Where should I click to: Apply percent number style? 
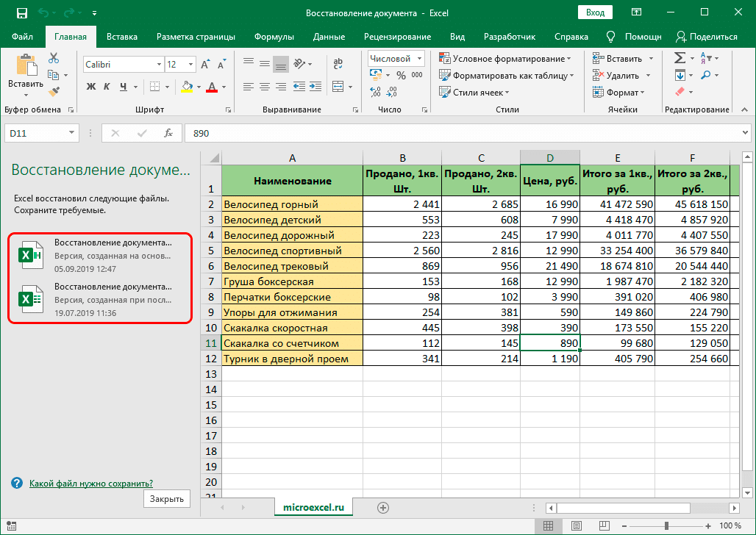(x=401, y=73)
